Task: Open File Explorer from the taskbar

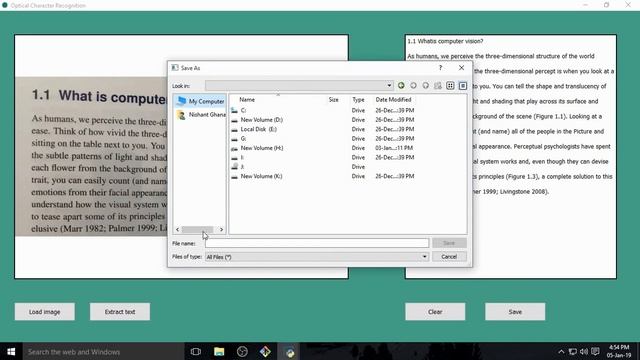Action: click(x=219, y=352)
